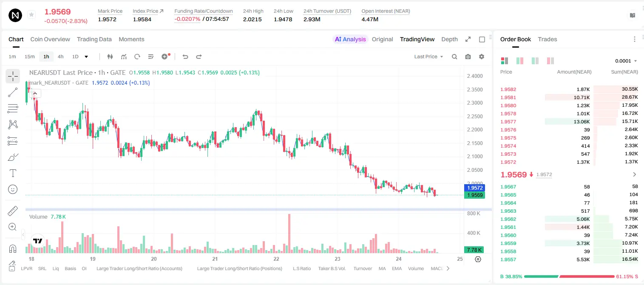Open chart settings gear icon

click(x=482, y=57)
